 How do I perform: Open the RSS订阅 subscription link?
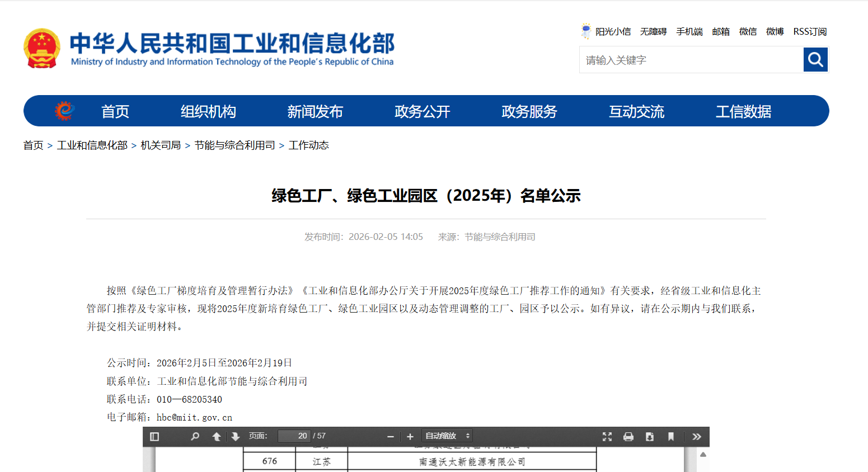click(810, 31)
